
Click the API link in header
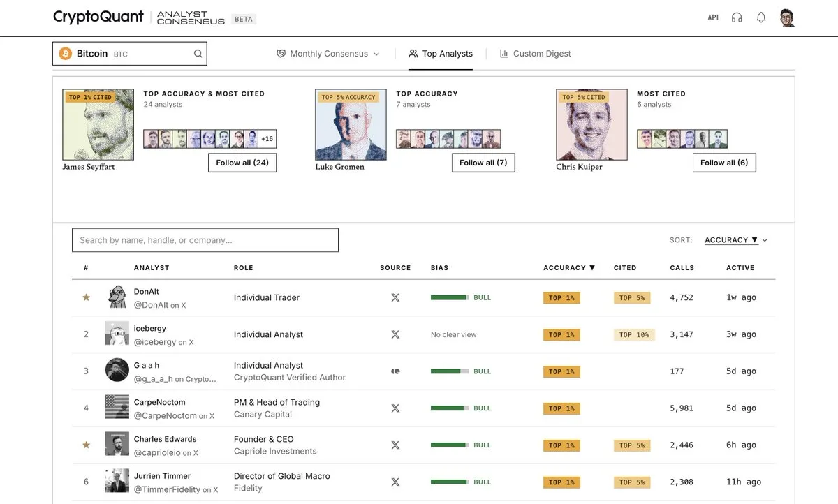point(713,17)
